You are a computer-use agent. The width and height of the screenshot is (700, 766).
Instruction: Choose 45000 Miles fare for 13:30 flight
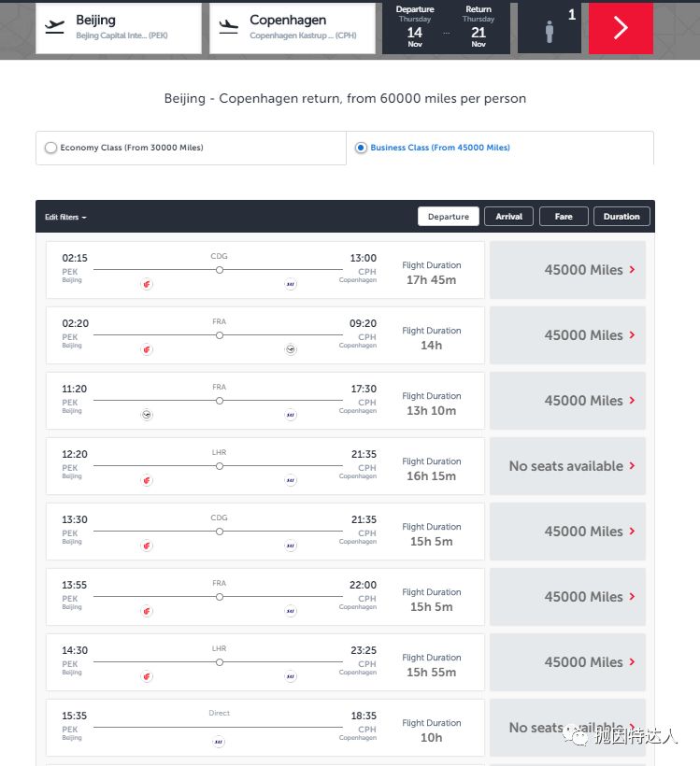coord(567,532)
